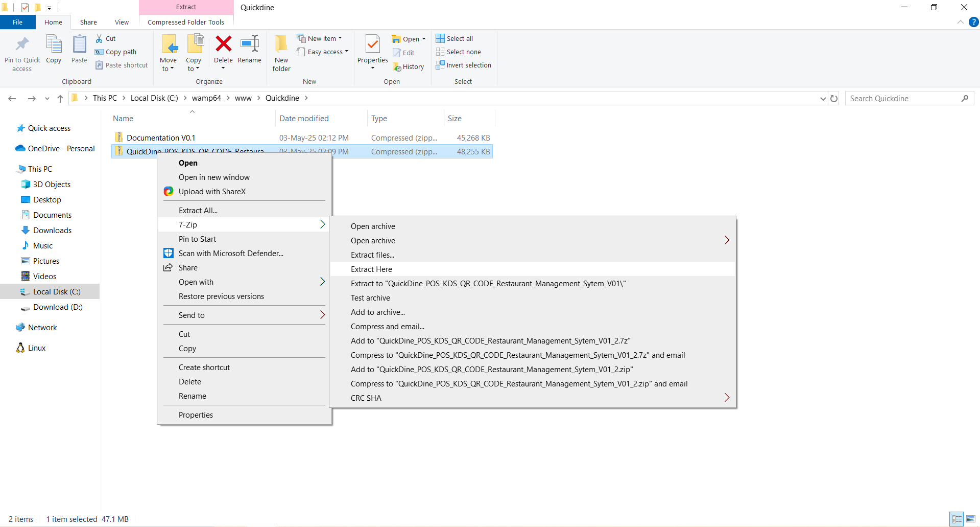Click Copy path in Clipboard group
Image resolution: width=980 pixels, height=527 pixels.
coord(116,52)
